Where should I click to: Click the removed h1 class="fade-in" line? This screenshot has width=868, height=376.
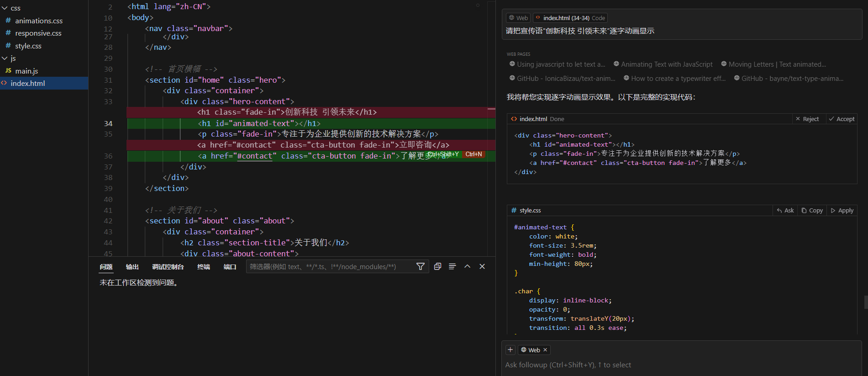287,112
